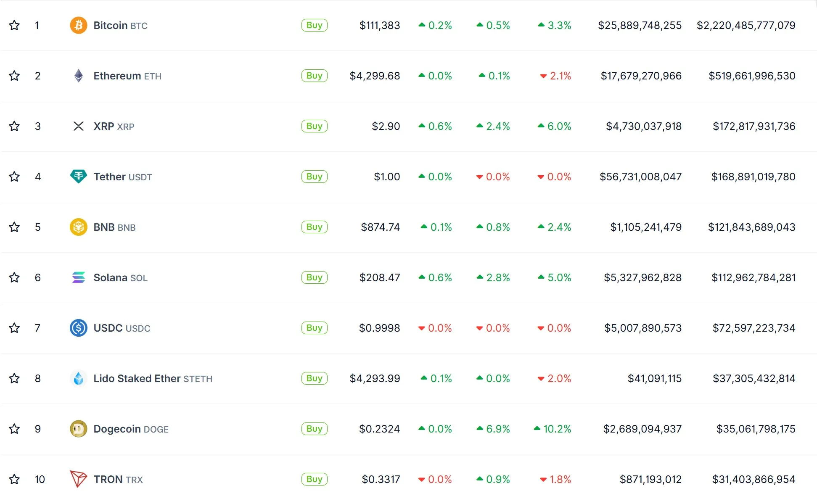Click the Ethereum logo icon

coord(78,76)
